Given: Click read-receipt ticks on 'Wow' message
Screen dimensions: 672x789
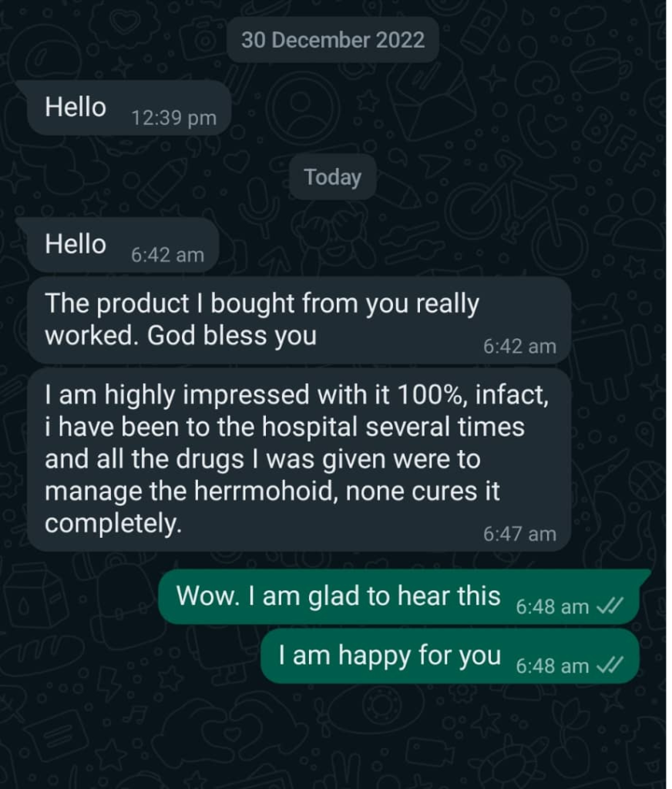Looking at the screenshot, I should pyautogui.click(x=610, y=606).
